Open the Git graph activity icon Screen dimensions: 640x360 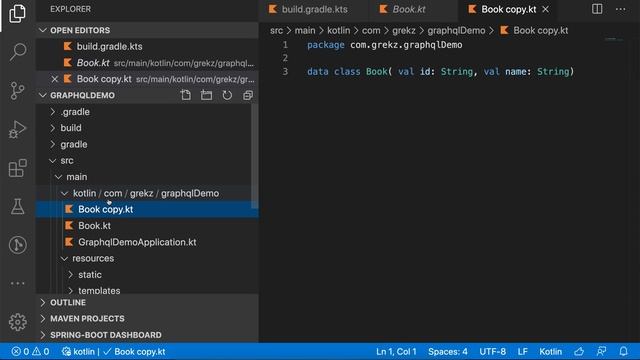point(18,245)
